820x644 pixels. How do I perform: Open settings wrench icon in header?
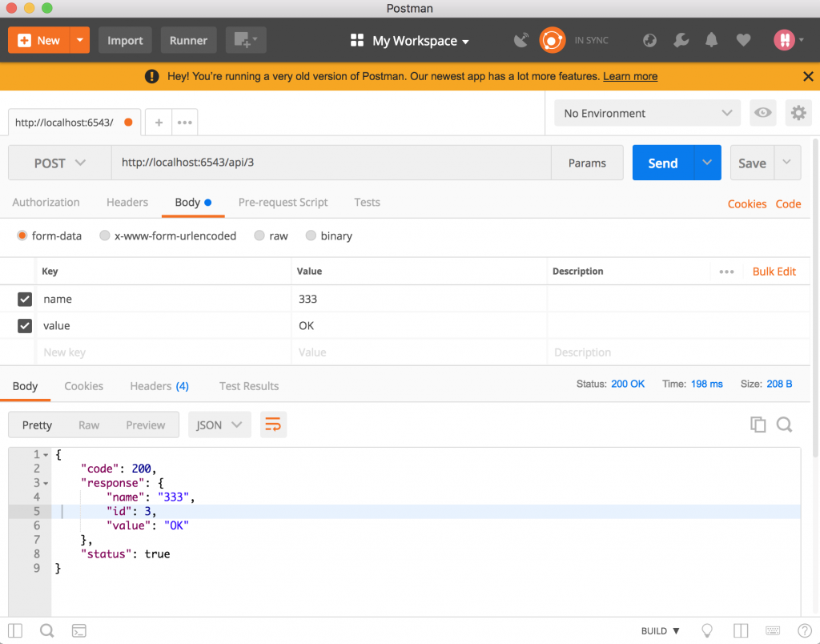681,40
